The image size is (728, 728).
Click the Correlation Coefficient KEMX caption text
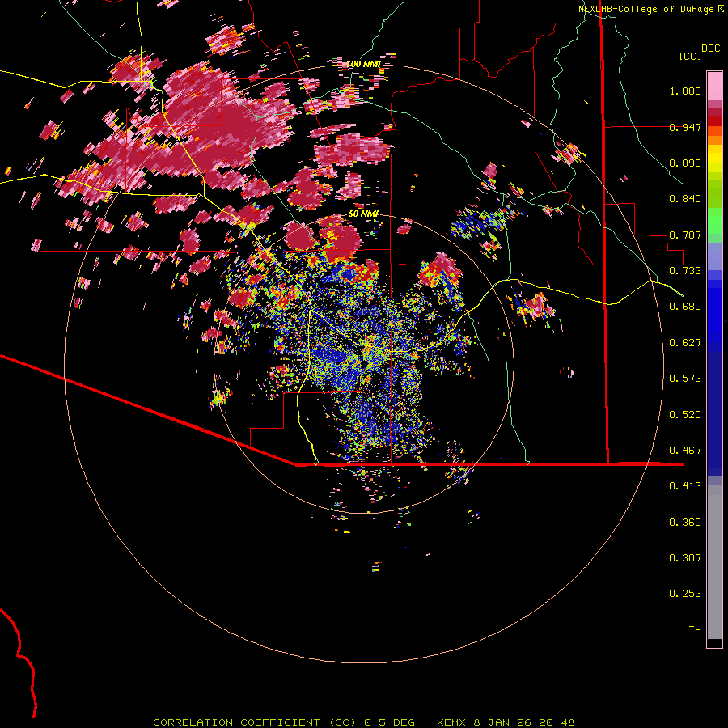(363, 722)
